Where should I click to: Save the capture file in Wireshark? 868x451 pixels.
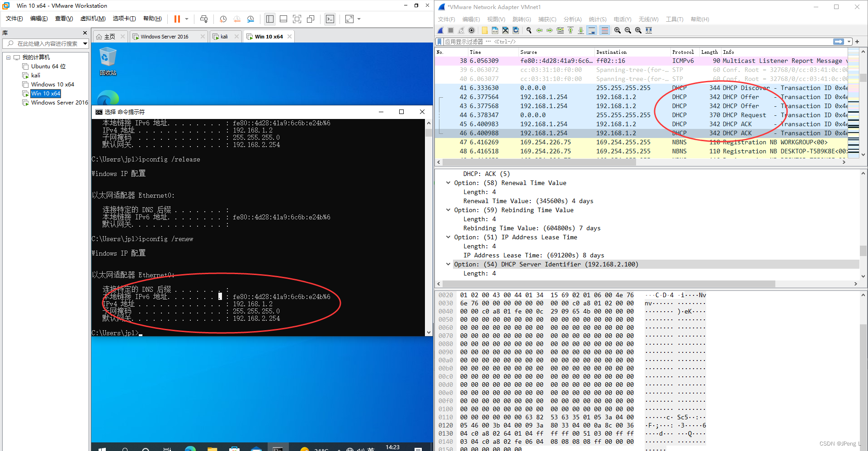tap(495, 30)
